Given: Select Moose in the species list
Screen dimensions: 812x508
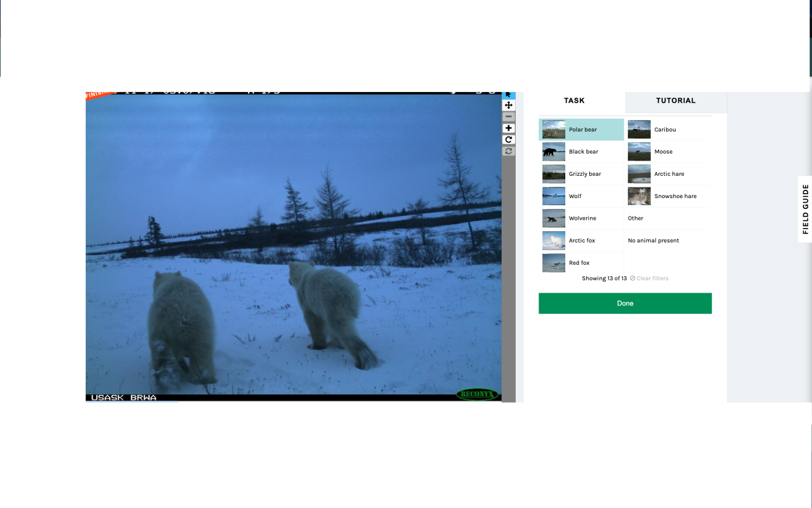Looking at the screenshot, I should pyautogui.click(x=668, y=152).
